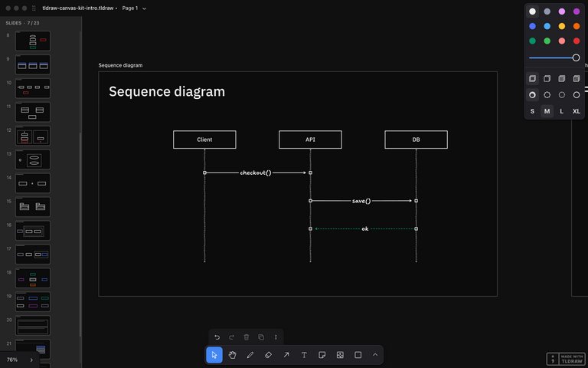Set size to M
588x368 pixels.
coord(547,111)
